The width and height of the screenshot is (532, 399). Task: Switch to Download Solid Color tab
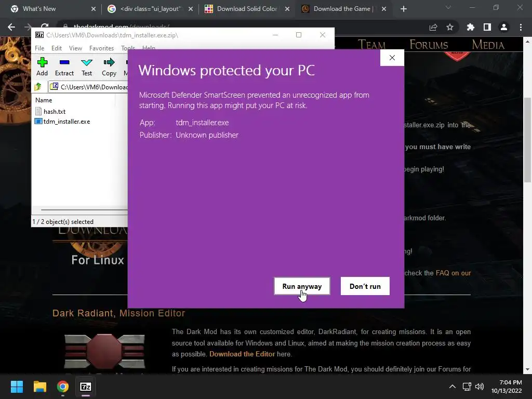coord(247,9)
